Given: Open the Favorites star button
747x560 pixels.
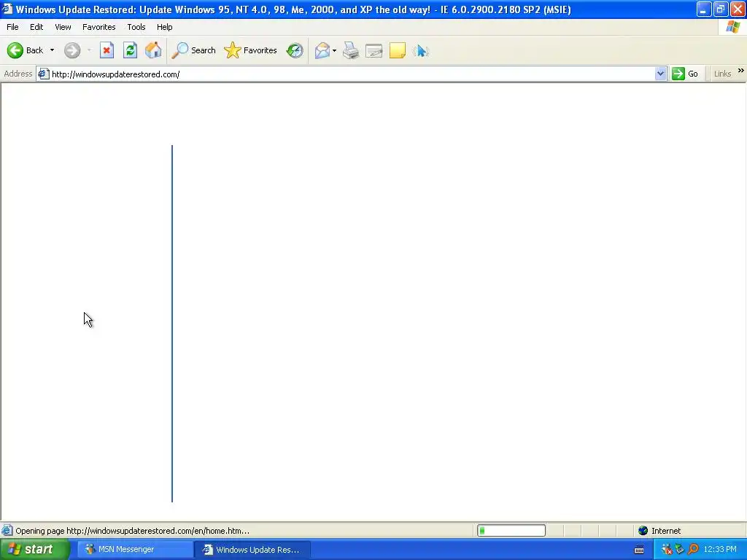Looking at the screenshot, I should point(251,50).
